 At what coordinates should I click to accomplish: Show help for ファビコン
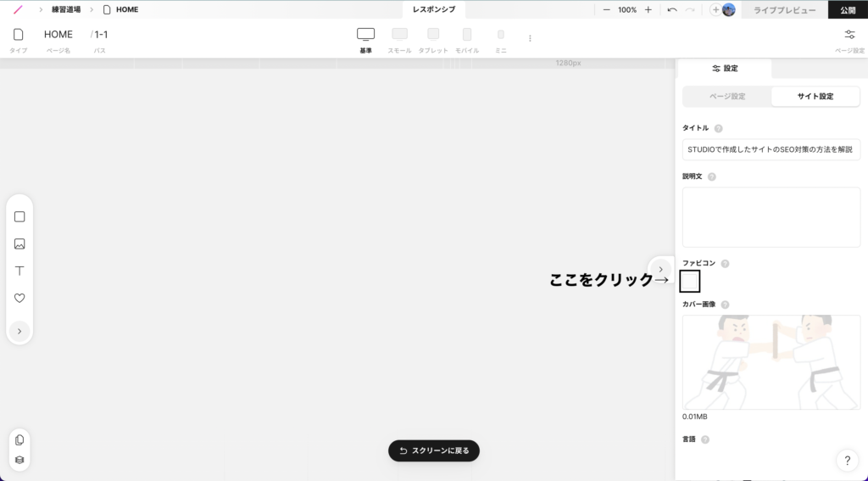tap(725, 264)
